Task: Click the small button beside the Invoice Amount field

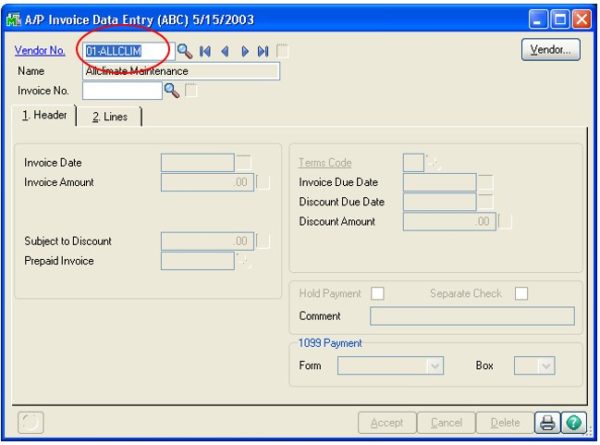Action: pos(263,183)
